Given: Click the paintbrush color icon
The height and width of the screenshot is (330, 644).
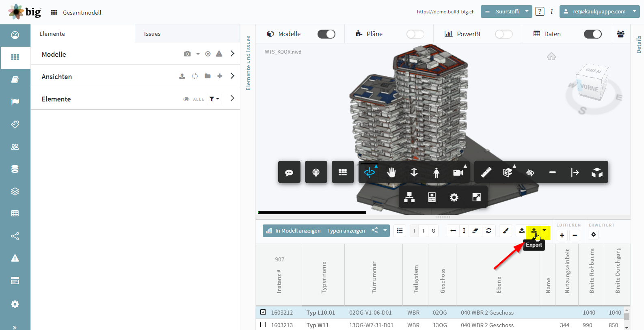Looking at the screenshot, I should coord(506,231).
